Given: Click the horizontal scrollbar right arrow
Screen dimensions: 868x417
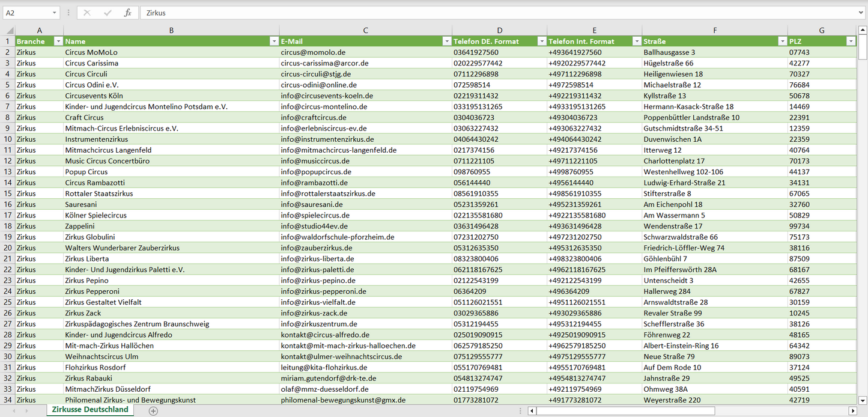Looking at the screenshot, I should click(852, 411).
